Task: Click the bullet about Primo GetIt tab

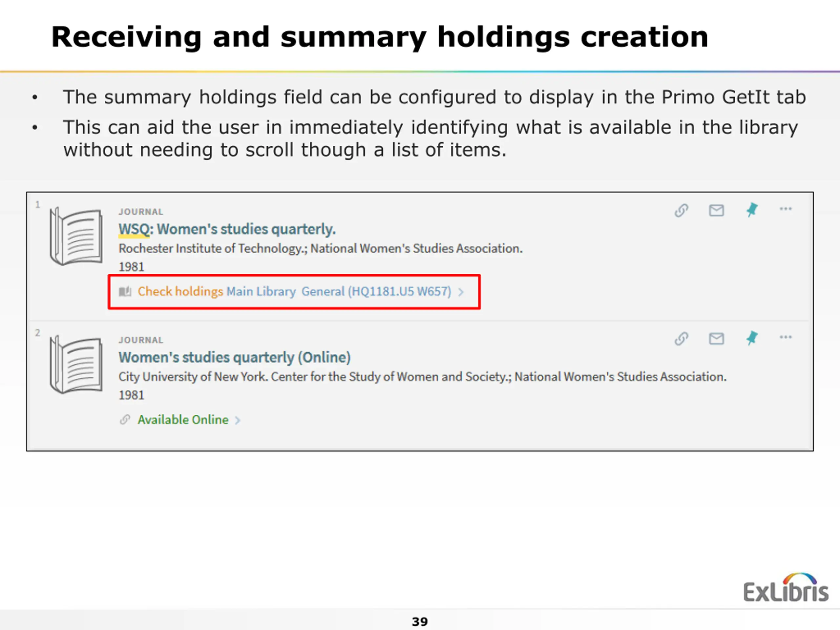Action: click(434, 97)
